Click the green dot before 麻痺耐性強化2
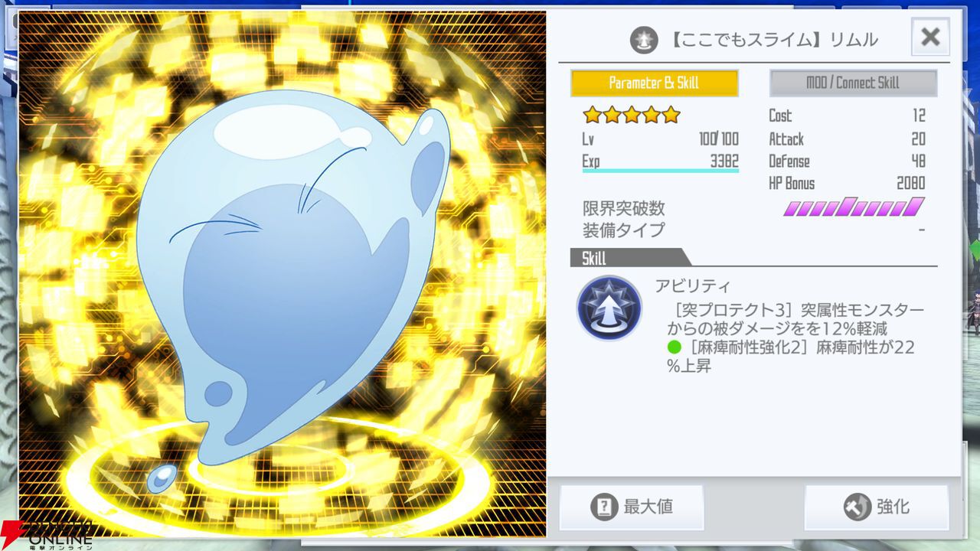 tap(674, 347)
